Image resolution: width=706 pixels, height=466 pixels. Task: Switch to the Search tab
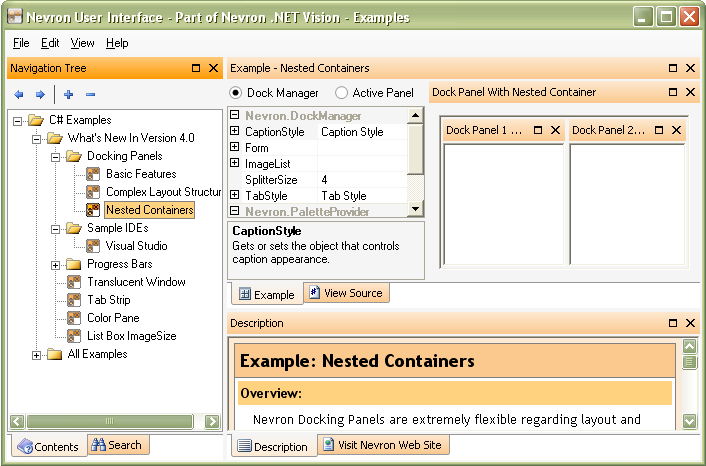pos(118,445)
